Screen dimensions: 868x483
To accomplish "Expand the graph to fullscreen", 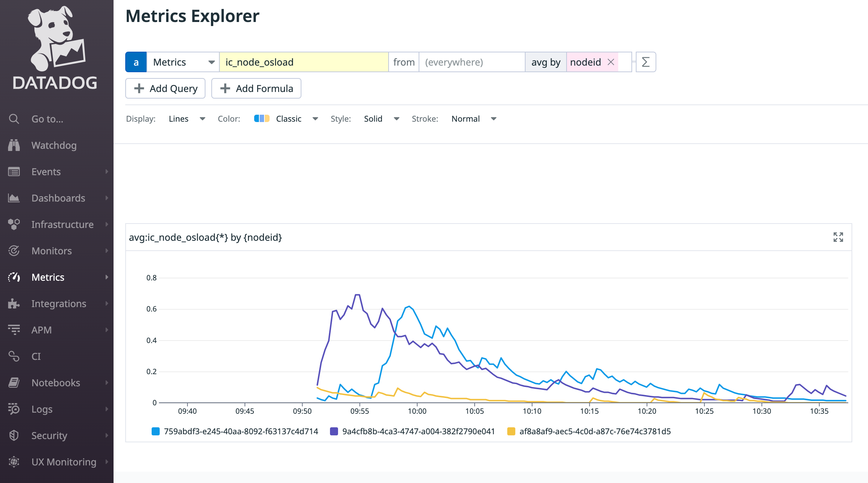I will coord(839,237).
